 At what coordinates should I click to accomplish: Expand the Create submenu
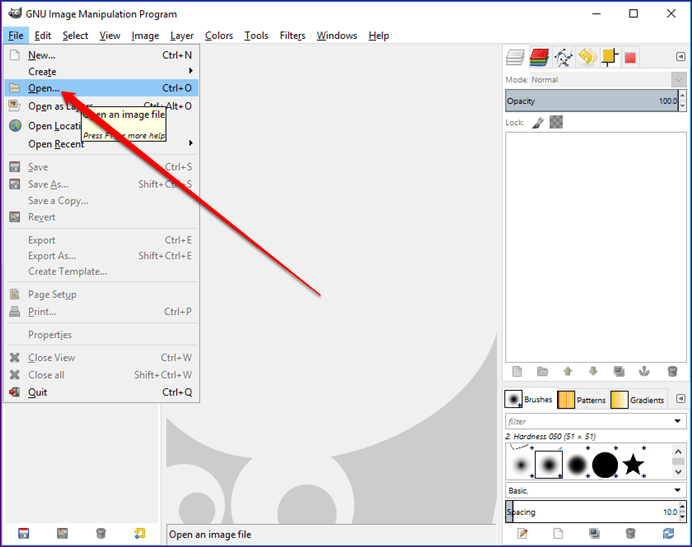click(101, 71)
